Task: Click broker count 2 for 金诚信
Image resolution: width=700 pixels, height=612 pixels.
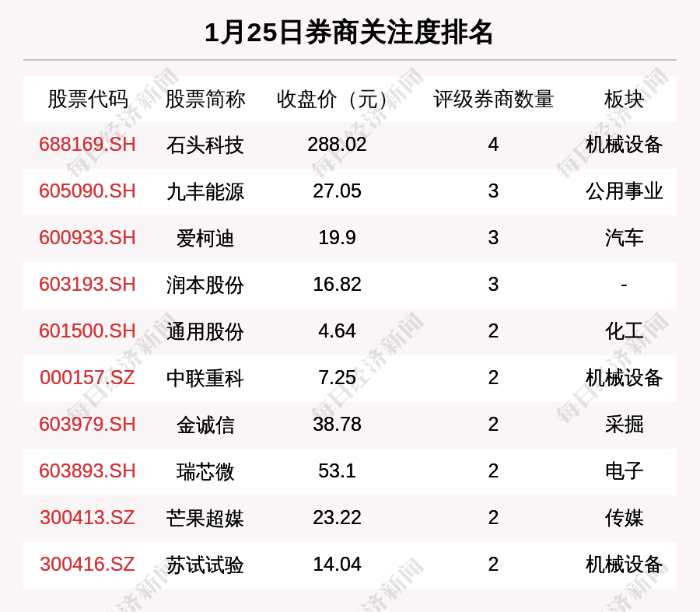Action: click(493, 424)
